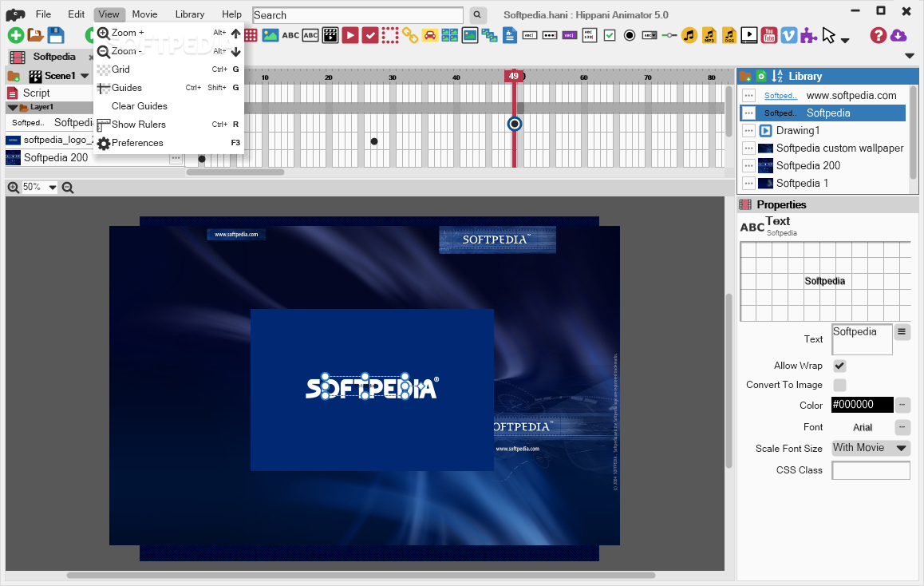Image resolution: width=924 pixels, height=586 pixels.
Task: Open the Help menu
Action: point(231,14)
